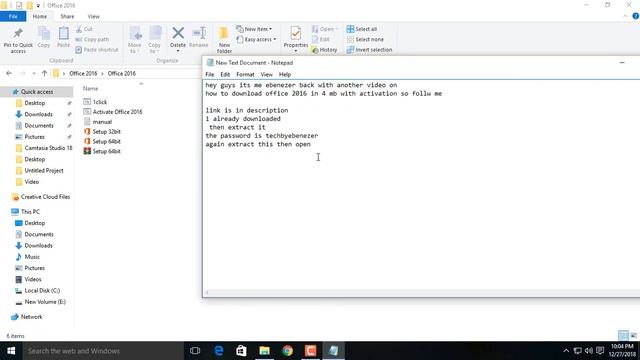Click the volume icon in system tray
The height and width of the screenshot is (360, 640).
tap(589, 351)
